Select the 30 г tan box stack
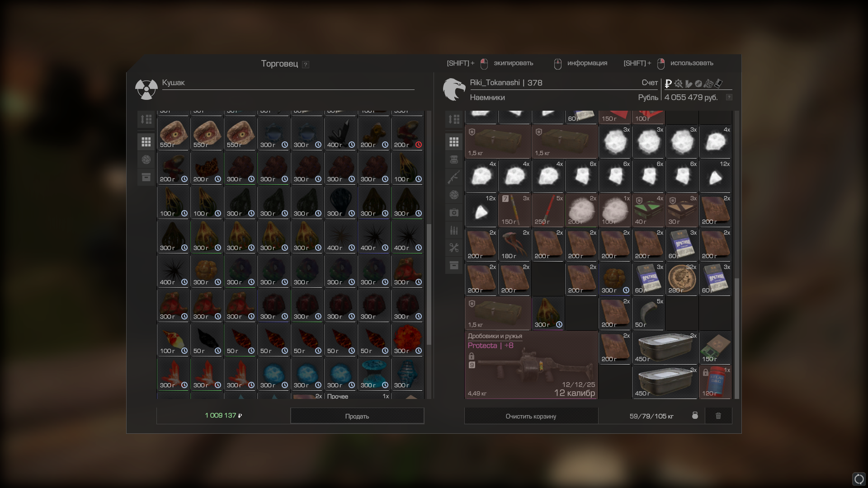Screen dimensions: 868x488 (x=682, y=211)
